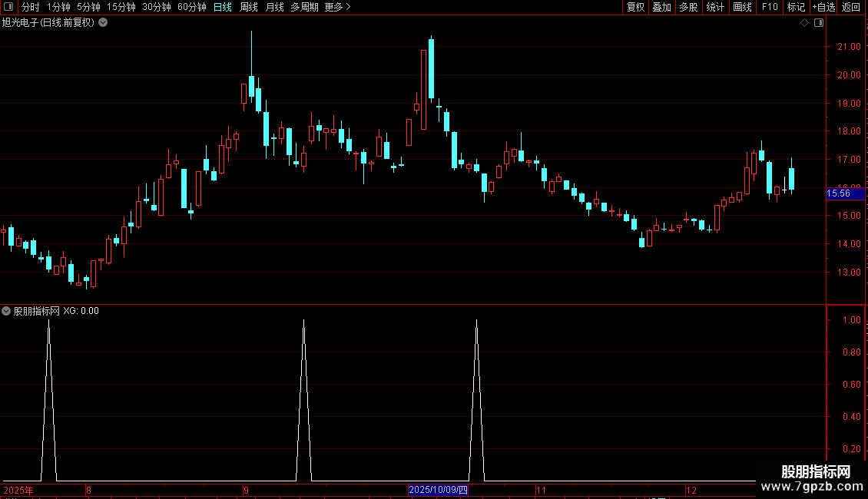The width and height of the screenshot is (868, 499).
Task: Open the 多股 multi-stock view
Action: pos(688,7)
